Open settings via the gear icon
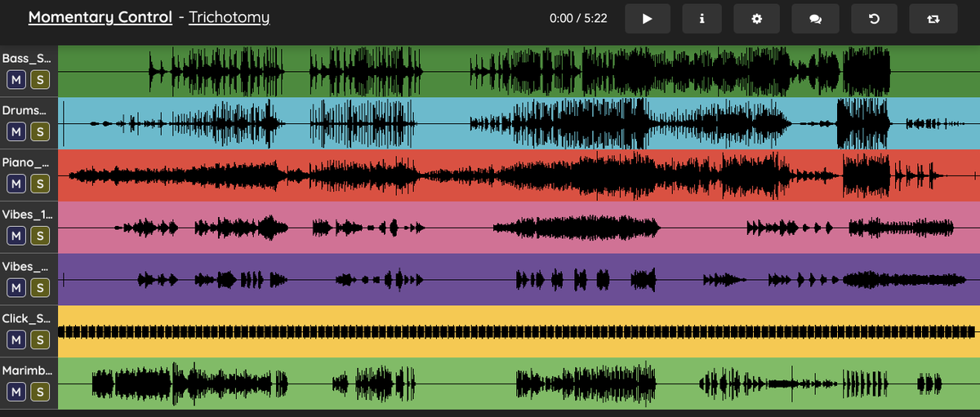 click(x=757, y=19)
